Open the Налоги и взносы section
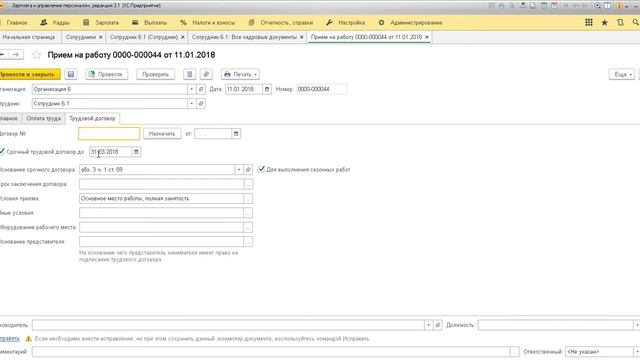The height and width of the screenshot is (360, 640). tap(207, 22)
